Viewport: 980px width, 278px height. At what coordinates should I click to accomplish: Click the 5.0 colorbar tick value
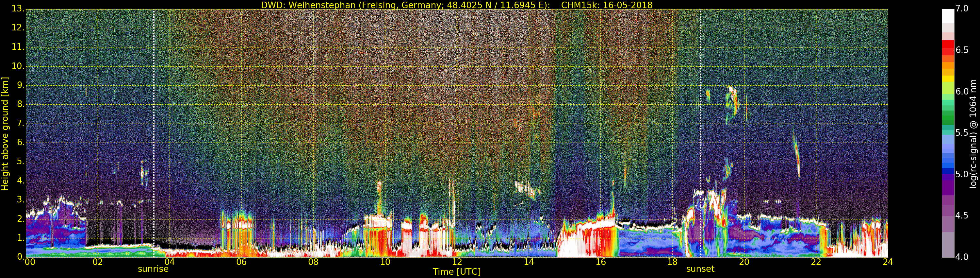pyautogui.click(x=962, y=174)
